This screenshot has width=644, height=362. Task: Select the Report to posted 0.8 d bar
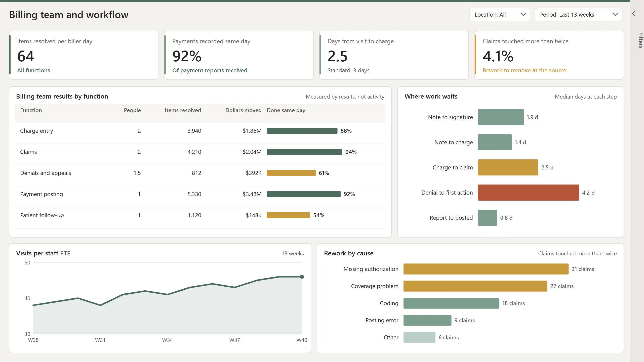click(x=488, y=218)
